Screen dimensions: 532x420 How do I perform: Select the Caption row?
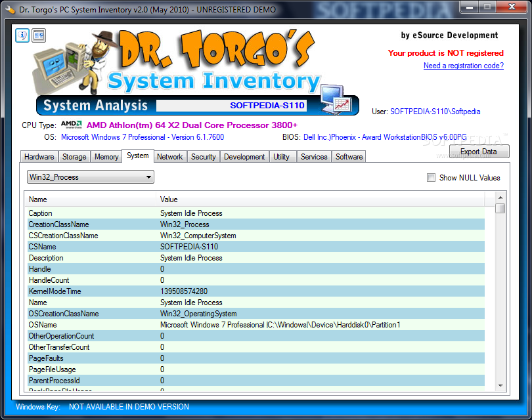pyautogui.click(x=256, y=213)
